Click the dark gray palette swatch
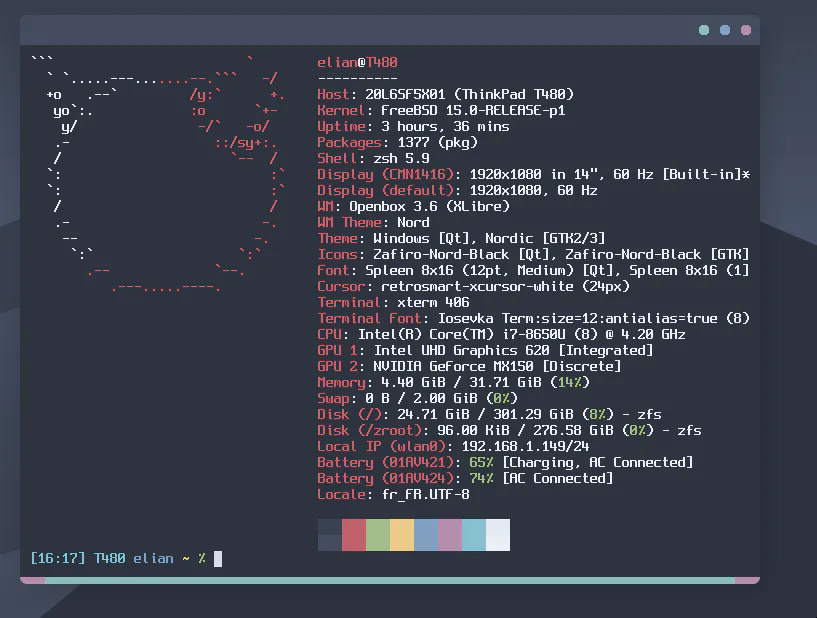The image size is (817, 618). (330, 535)
